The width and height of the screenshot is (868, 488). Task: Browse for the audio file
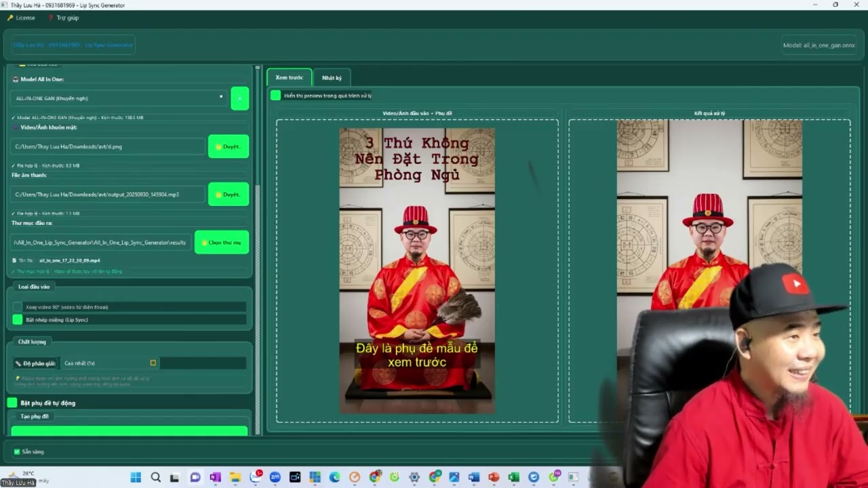[x=229, y=195]
